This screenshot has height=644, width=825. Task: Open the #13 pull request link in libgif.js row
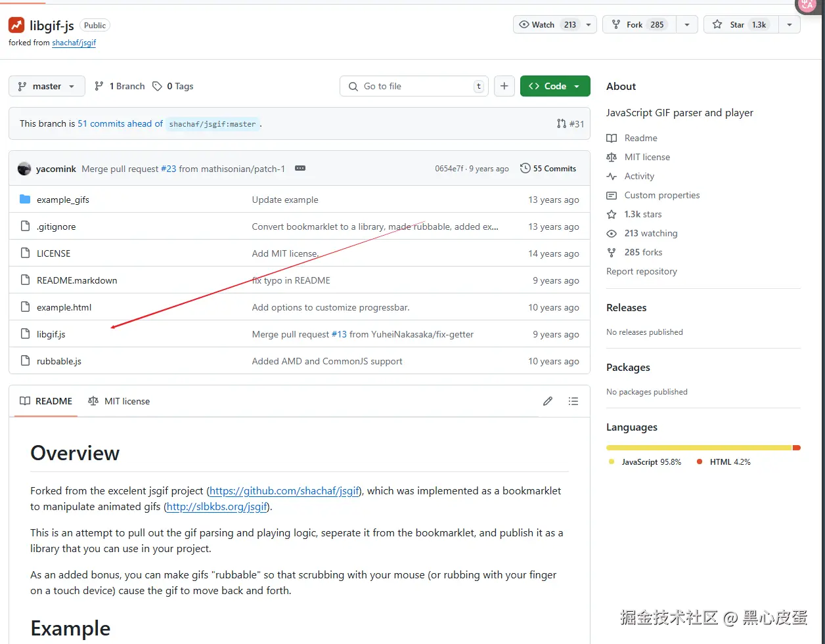[x=339, y=334]
